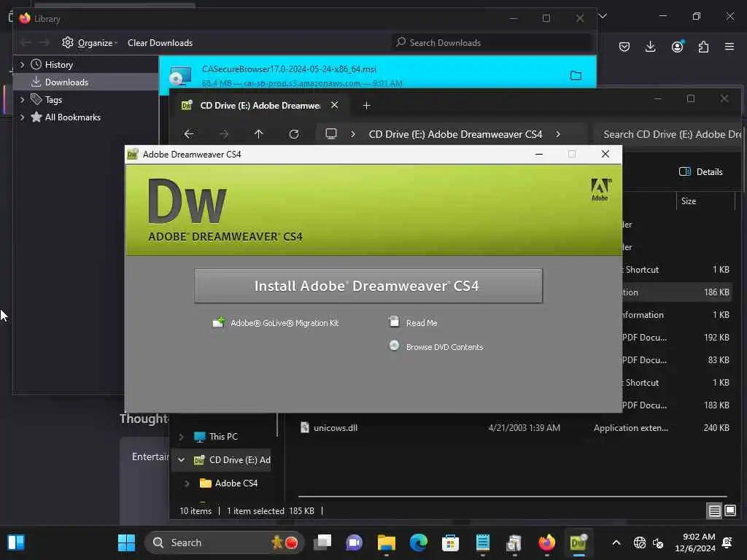This screenshot has height=560, width=747.
Task: Launch Microsoft Edge from taskbar
Action: (x=418, y=542)
